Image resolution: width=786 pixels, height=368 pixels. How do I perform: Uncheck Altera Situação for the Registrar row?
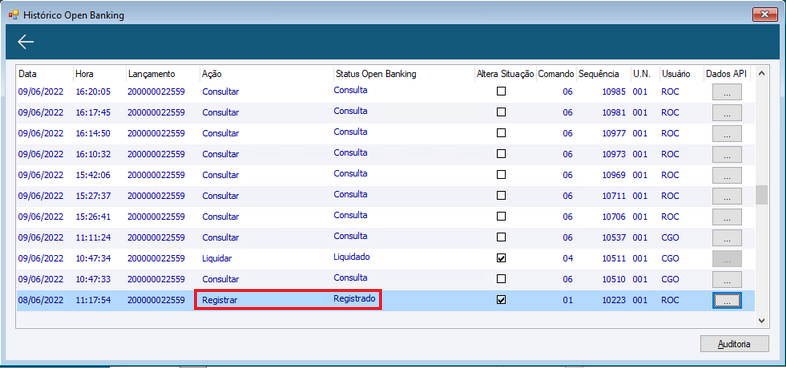[x=501, y=299]
